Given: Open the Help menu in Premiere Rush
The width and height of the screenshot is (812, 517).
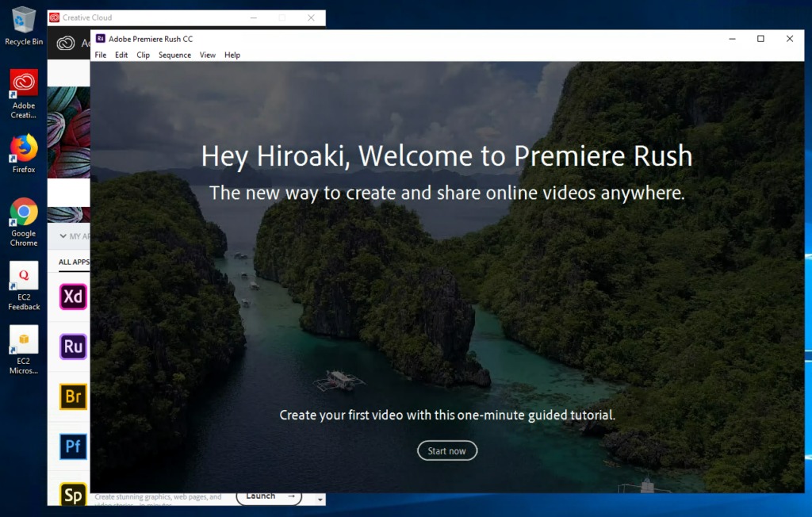Looking at the screenshot, I should tap(232, 55).
